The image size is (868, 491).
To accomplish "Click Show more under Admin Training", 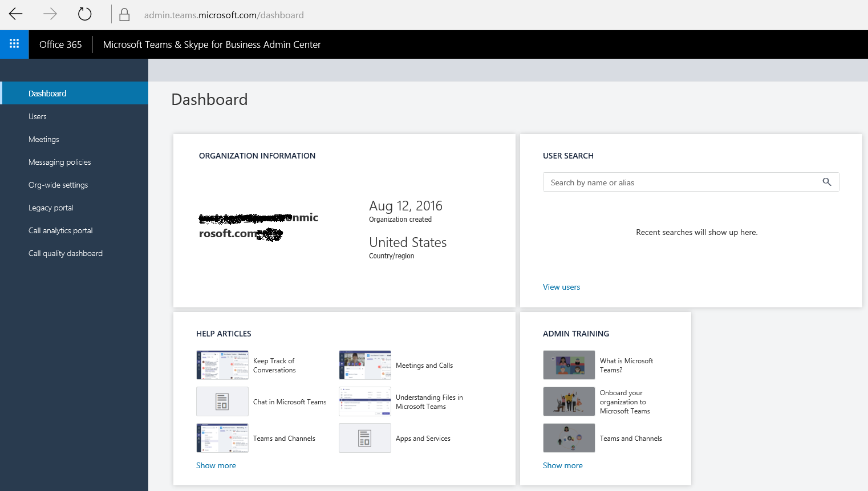I will (563, 465).
